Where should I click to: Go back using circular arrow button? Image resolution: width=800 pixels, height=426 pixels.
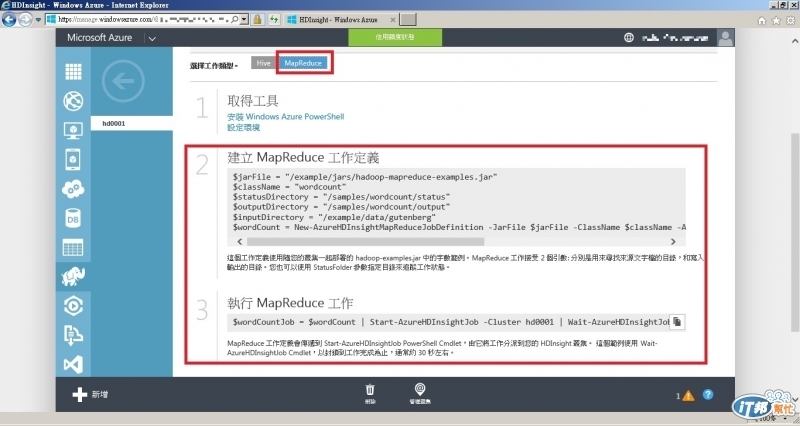point(123,81)
